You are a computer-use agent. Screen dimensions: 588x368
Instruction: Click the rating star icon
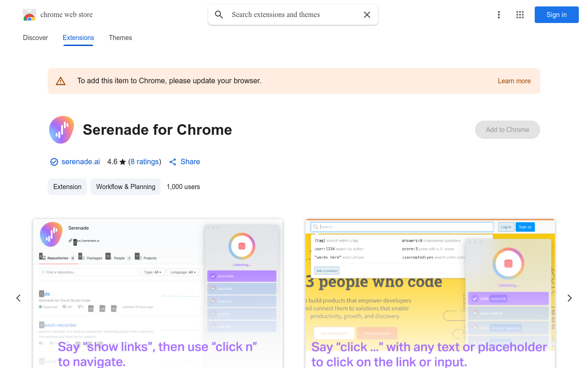(123, 162)
